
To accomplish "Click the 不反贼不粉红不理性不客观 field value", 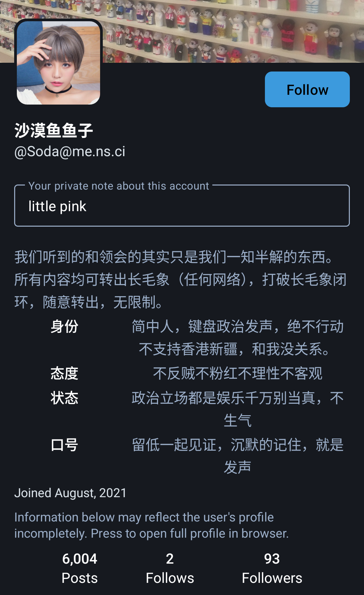I will (x=238, y=373).
